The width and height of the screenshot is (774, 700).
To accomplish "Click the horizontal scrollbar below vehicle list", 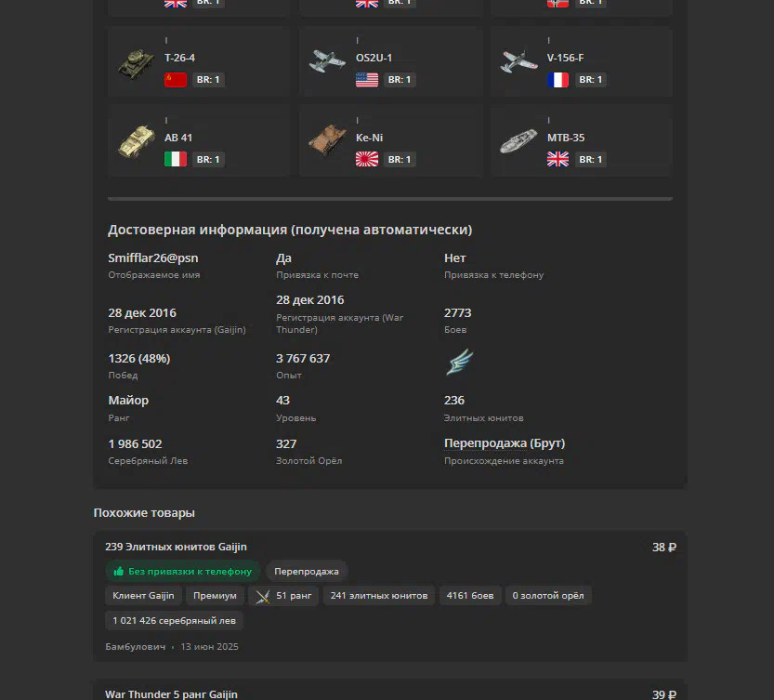I will tap(390, 199).
